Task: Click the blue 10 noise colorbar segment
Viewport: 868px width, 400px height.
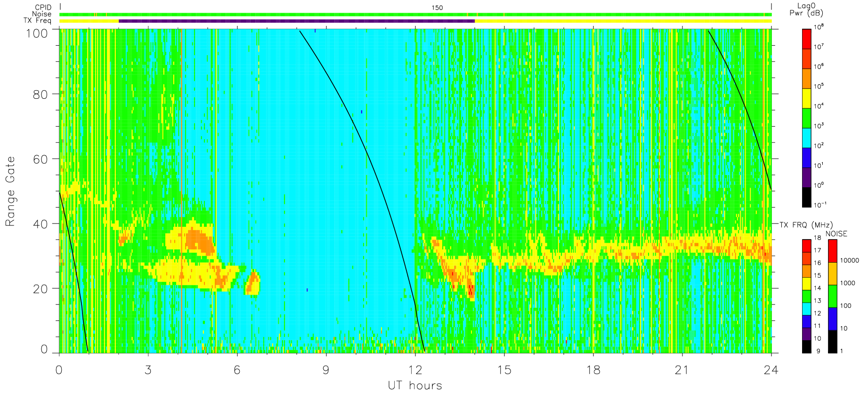Action: coord(833,319)
